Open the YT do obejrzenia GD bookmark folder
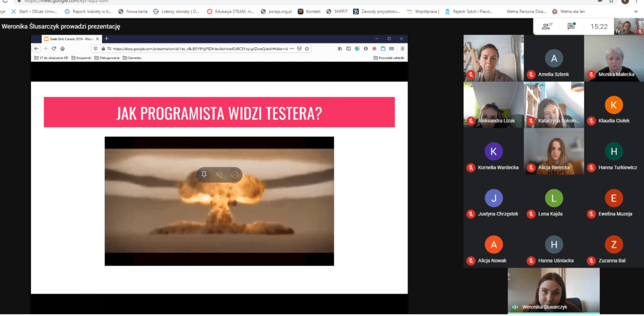 (52, 58)
